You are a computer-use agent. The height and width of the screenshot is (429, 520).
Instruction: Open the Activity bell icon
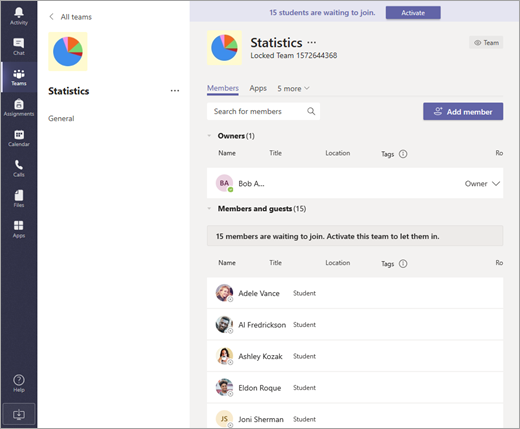click(19, 12)
